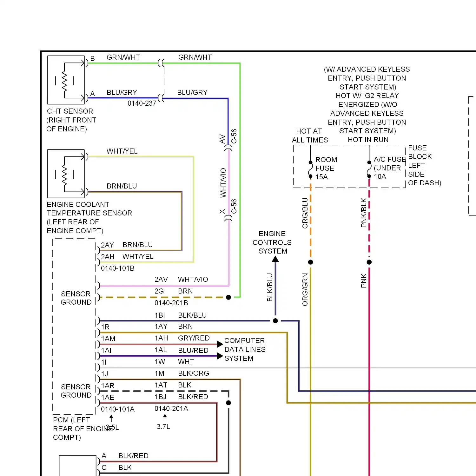Viewport: 476px width, 476px height.
Task: Click the splice dot ending the dashed BRN wire
Action: coord(228,297)
